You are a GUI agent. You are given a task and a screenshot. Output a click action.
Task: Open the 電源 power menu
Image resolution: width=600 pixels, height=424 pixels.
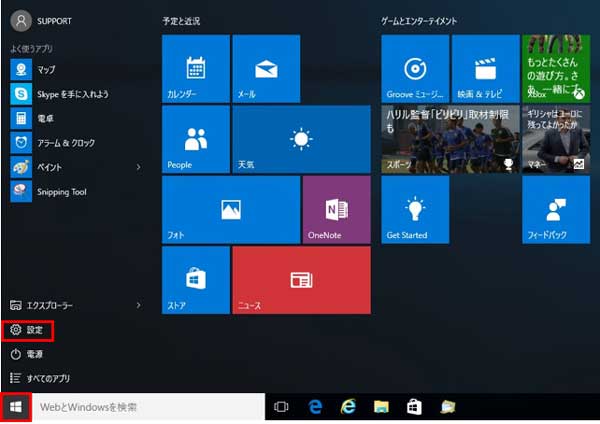pos(27,354)
